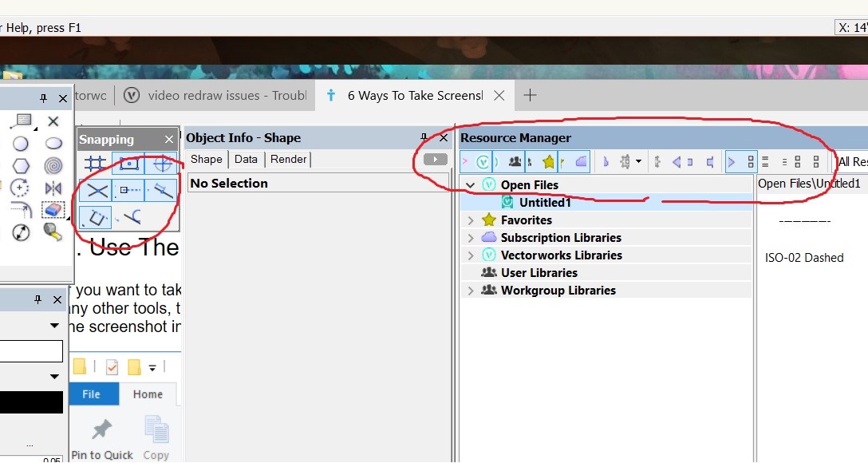The width and height of the screenshot is (868, 463).
Task: Click the Copy button in the ribbon
Action: click(x=156, y=435)
